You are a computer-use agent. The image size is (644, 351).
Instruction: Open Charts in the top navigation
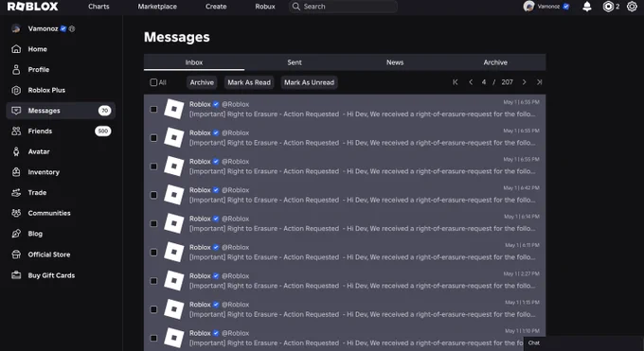pyautogui.click(x=98, y=7)
